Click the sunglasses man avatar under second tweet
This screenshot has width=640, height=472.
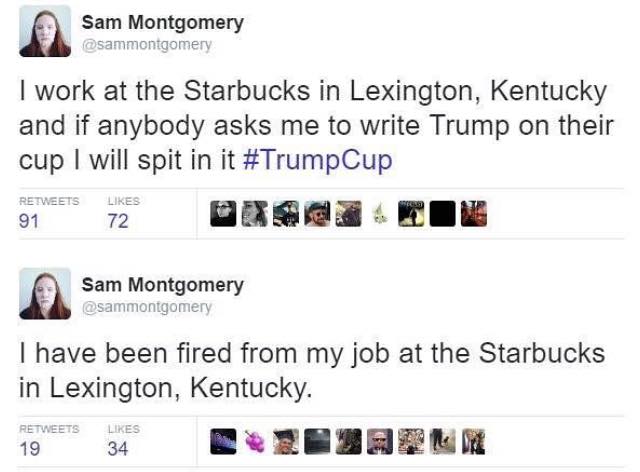[379, 441]
